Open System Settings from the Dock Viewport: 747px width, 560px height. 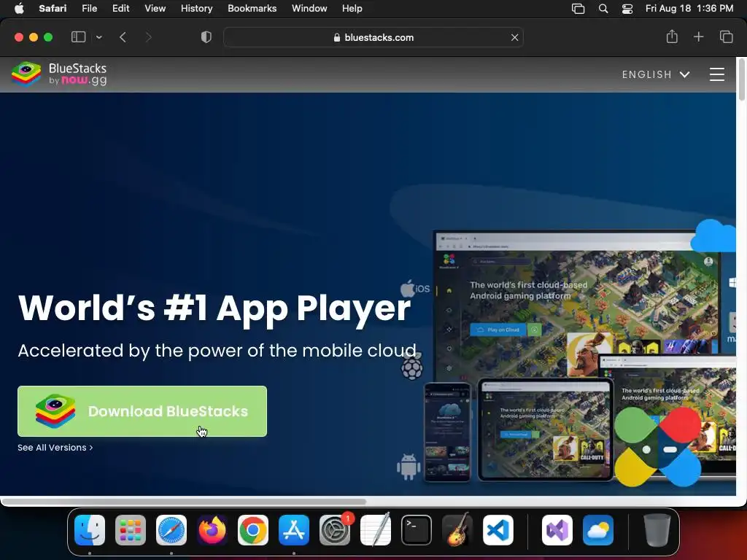pyautogui.click(x=335, y=530)
